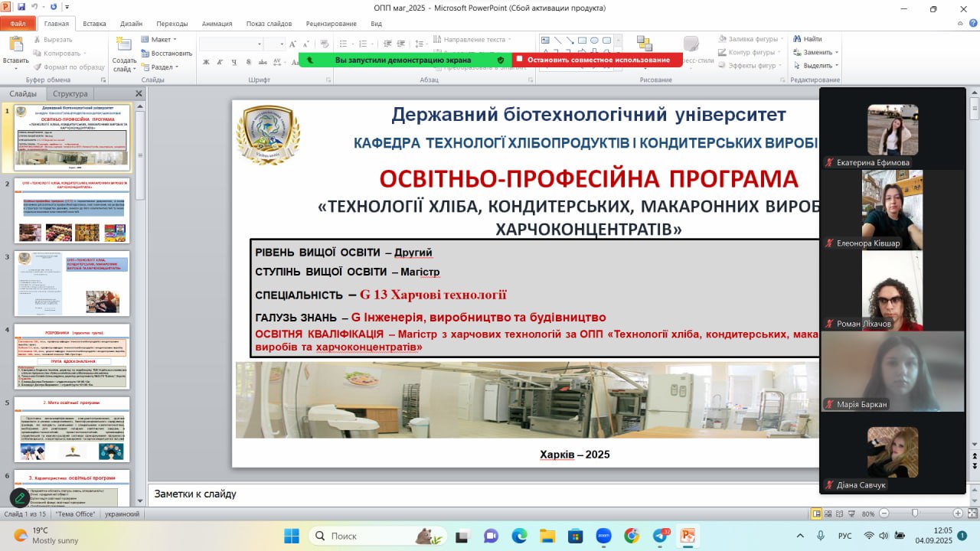Select slide 4 thumbnail
This screenshot has height=551, width=980.
(x=72, y=356)
